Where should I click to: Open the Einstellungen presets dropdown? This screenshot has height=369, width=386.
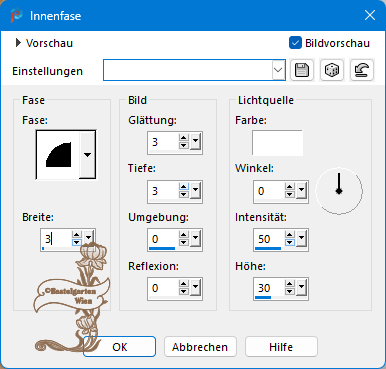(278, 70)
